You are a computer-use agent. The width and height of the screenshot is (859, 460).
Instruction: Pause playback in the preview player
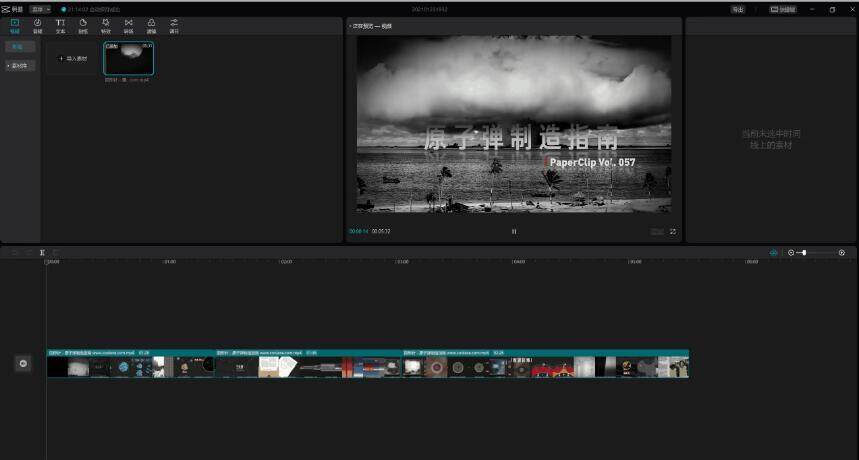514,232
